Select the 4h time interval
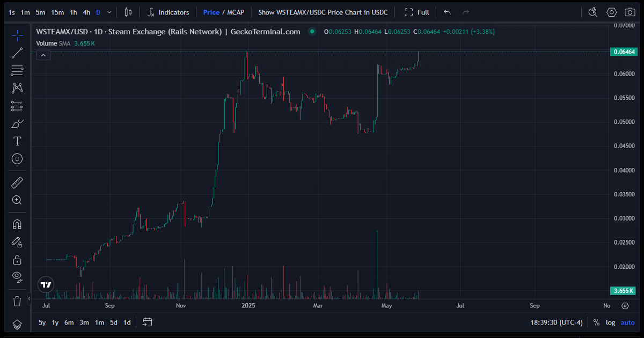Viewport: 644px width, 338px height. tap(86, 12)
